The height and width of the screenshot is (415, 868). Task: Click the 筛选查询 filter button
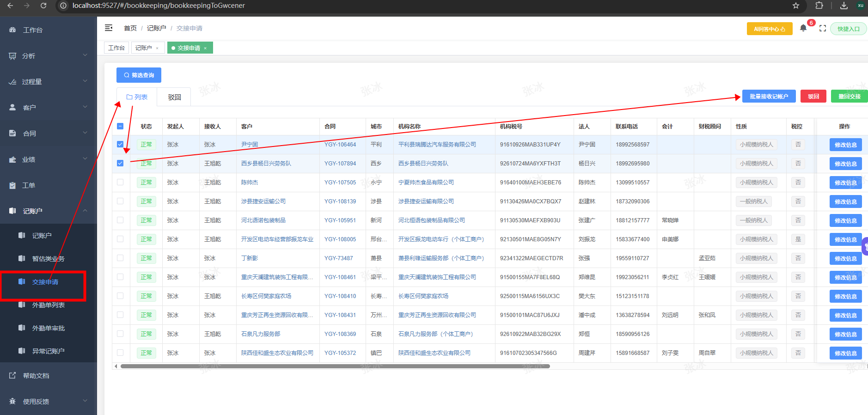[139, 75]
